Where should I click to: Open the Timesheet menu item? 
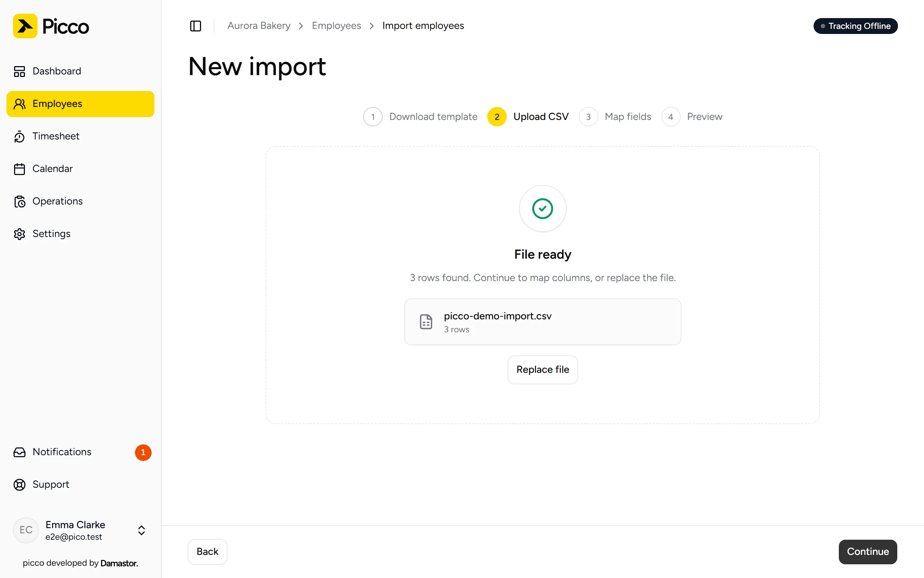click(x=80, y=137)
